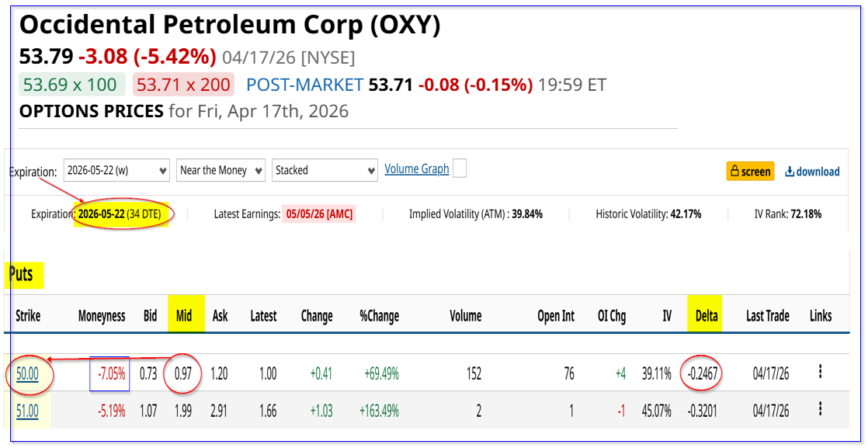Screen dimensions: 868x448
Task: Open the expiration date dropdown
Action: click(116, 170)
